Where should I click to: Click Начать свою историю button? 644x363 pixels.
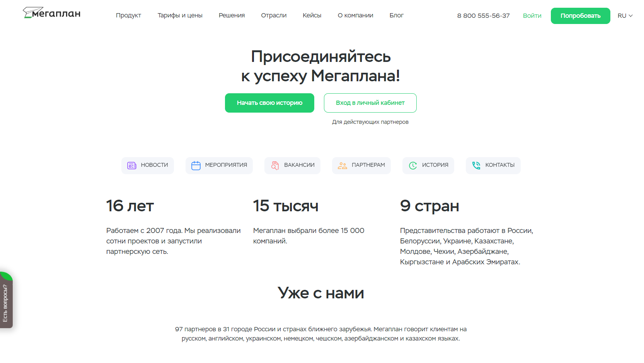(x=269, y=103)
